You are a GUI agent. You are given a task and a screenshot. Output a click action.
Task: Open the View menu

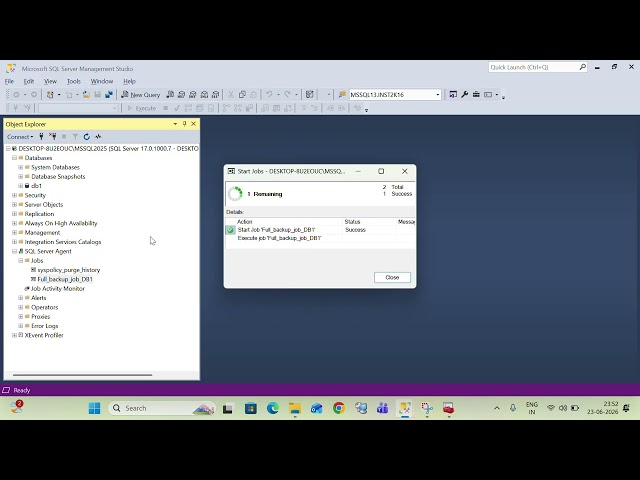(x=50, y=81)
